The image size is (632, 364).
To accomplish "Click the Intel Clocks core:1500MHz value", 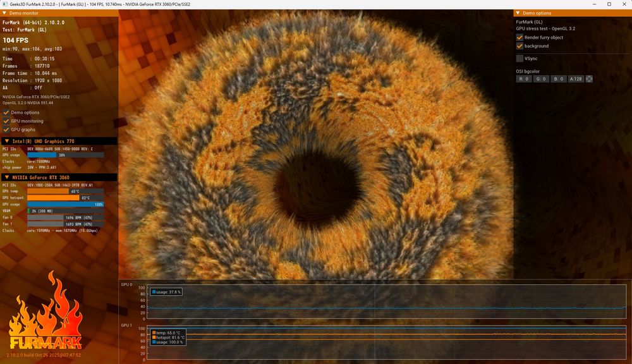I will [39, 161].
